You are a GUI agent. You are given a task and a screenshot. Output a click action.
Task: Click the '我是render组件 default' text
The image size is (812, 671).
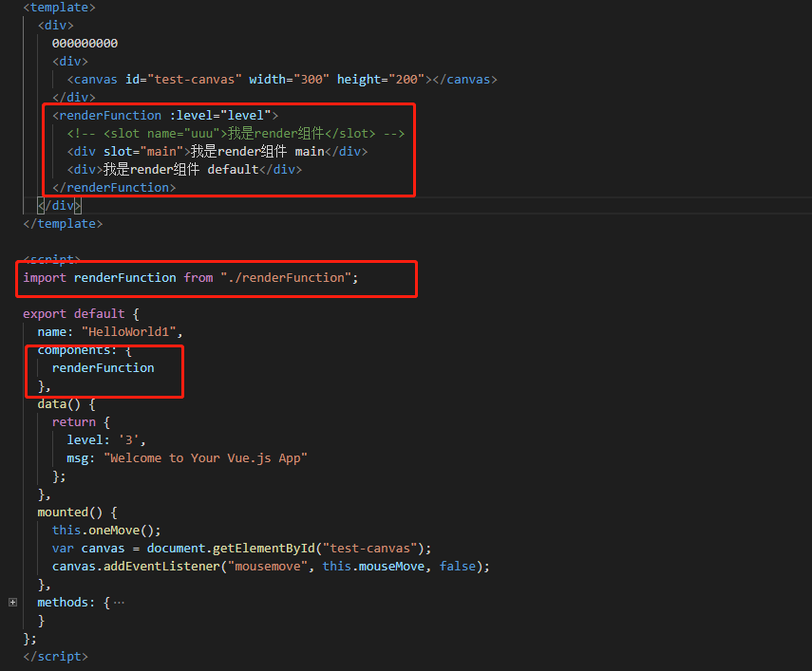point(180,169)
